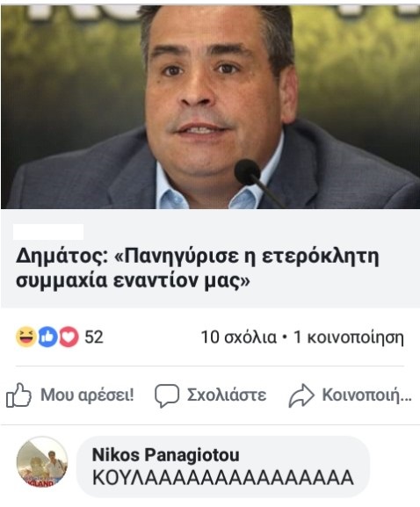The height and width of the screenshot is (507, 420).
Task: Open the article photo of the man speaking
Action: pyautogui.click(x=210, y=106)
